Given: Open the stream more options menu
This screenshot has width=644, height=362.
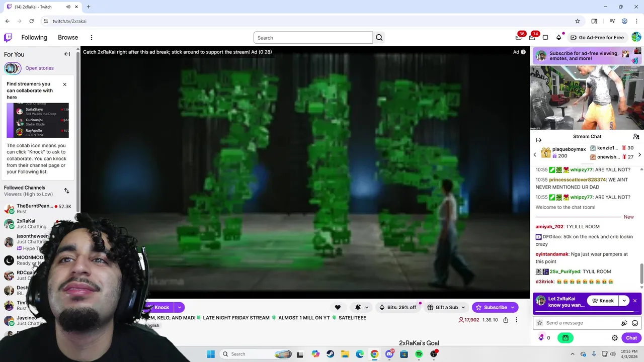Looking at the screenshot, I should click(x=516, y=320).
